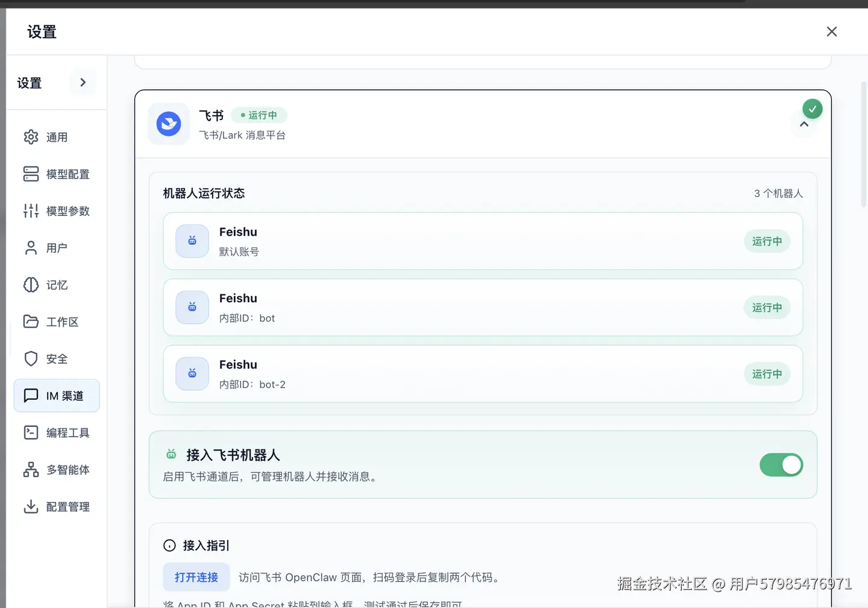
Task: Toggle off 接入飞书机器人 switch
Action: pyautogui.click(x=781, y=465)
